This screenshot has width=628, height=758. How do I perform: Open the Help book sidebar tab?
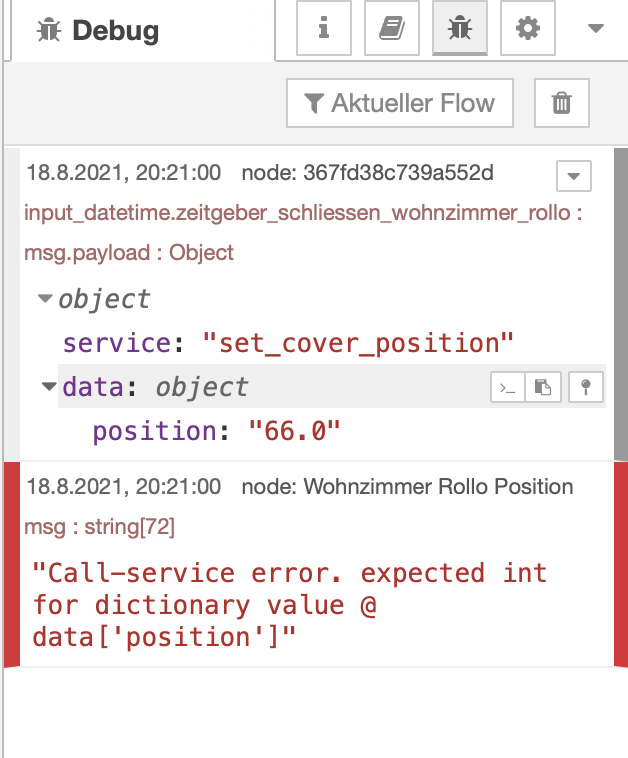click(391, 29)
